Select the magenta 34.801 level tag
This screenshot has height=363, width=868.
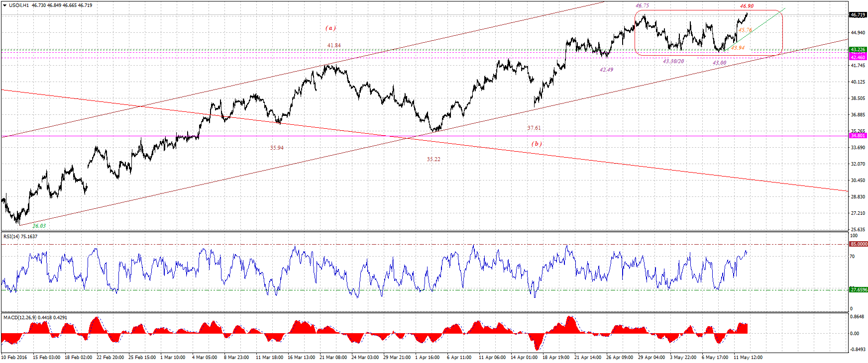click(x=858, y=135)
